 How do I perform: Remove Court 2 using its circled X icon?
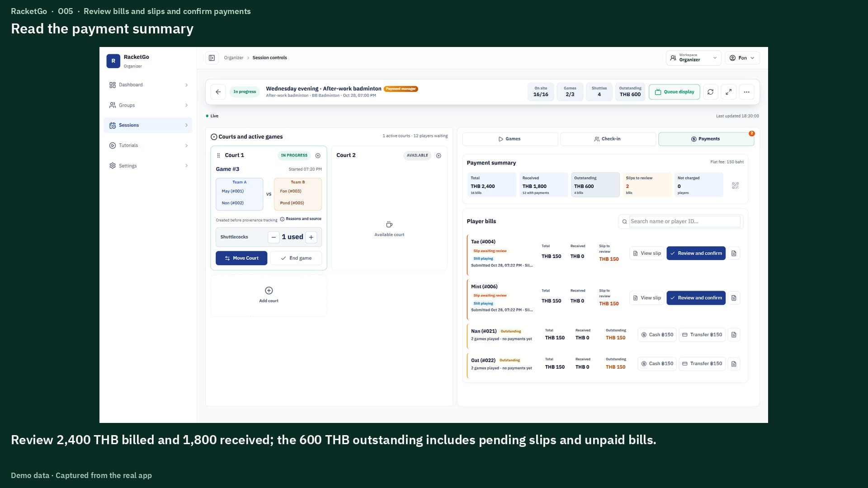[x=439, y=155]
